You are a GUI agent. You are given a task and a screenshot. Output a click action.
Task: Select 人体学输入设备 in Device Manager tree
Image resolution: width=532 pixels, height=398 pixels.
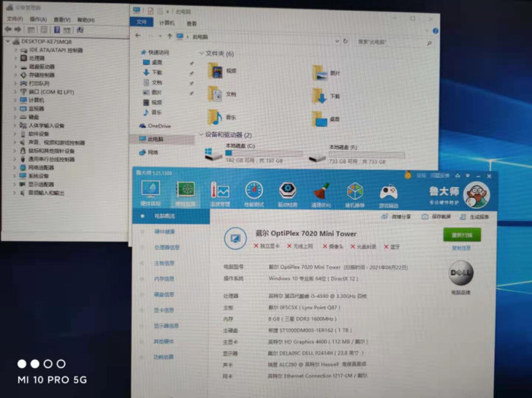[x=42, y=126]
